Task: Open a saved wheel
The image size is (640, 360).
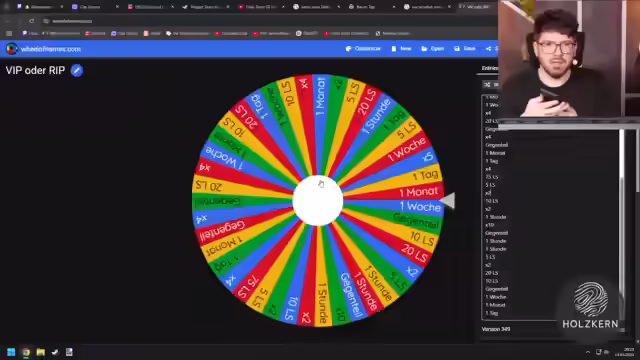Action: 432,49
